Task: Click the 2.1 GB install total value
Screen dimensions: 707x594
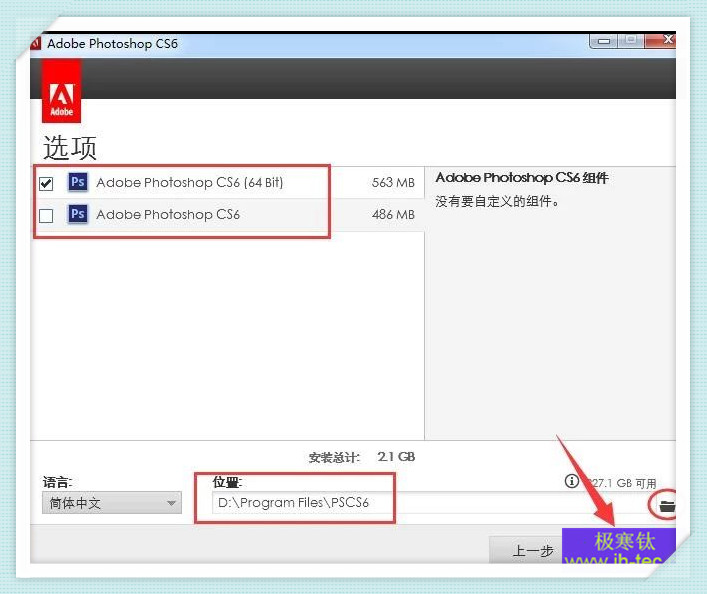Action: (396, 457)
